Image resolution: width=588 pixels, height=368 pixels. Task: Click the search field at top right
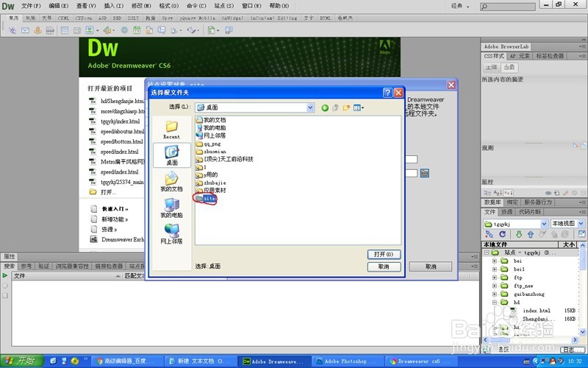click(508, 7)
